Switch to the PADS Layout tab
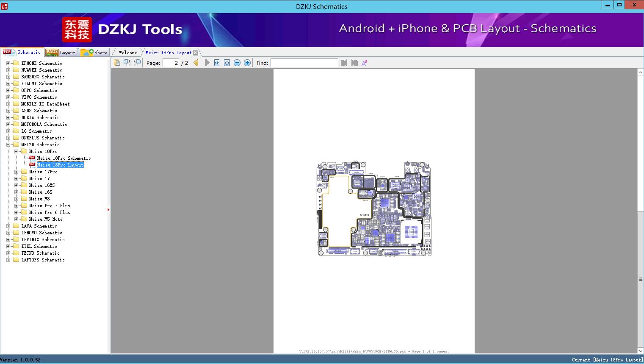The height and width of the screenshot is (364, 644). tap(61, 53)
